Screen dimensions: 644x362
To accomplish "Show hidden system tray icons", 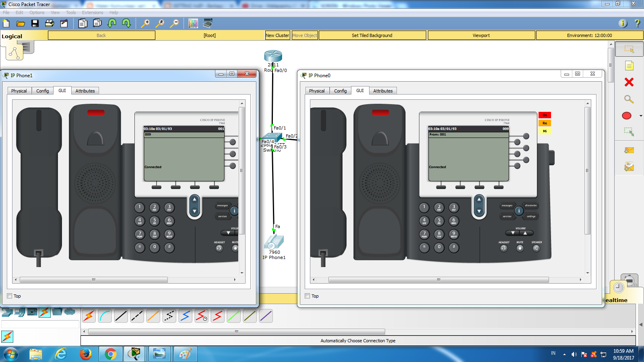I will [x=564, y=354].
